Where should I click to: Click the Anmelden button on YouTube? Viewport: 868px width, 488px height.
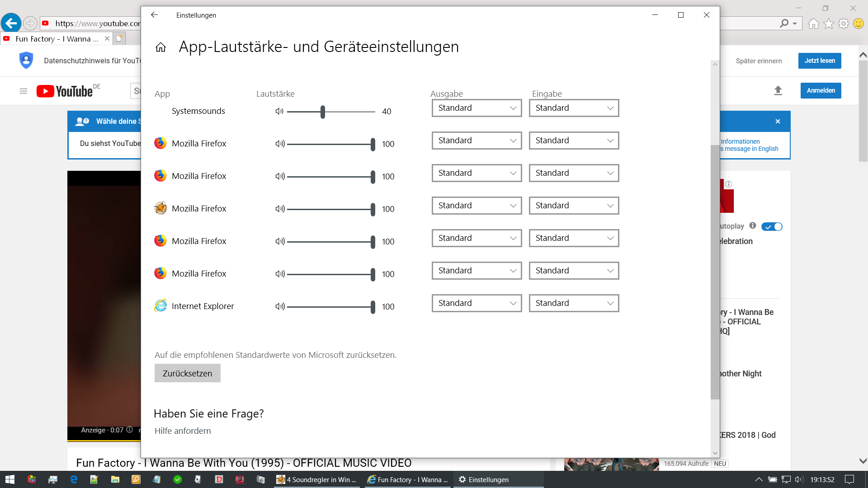point(821,90)
